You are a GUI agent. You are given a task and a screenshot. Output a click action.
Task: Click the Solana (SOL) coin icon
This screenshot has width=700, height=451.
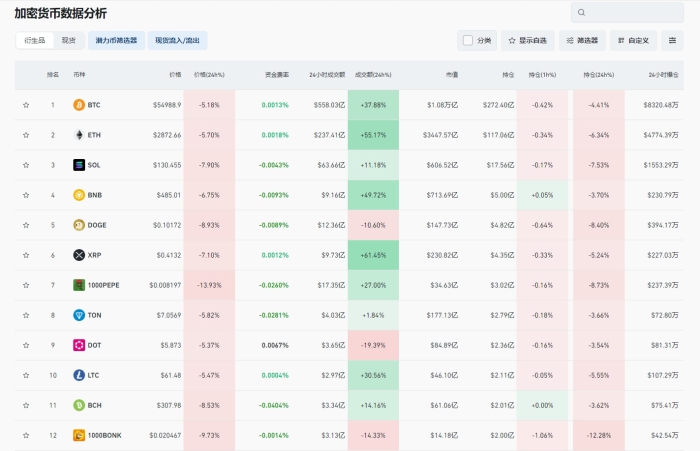click(79, 165)
